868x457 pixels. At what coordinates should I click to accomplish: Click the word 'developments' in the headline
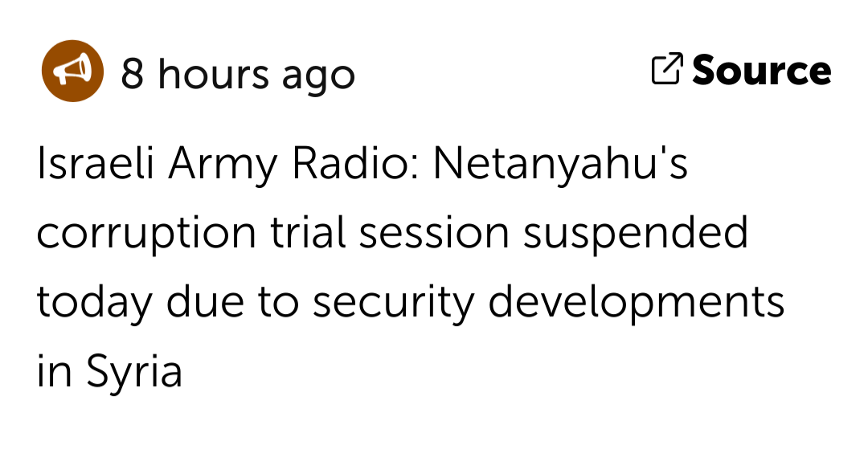(636, 303)
